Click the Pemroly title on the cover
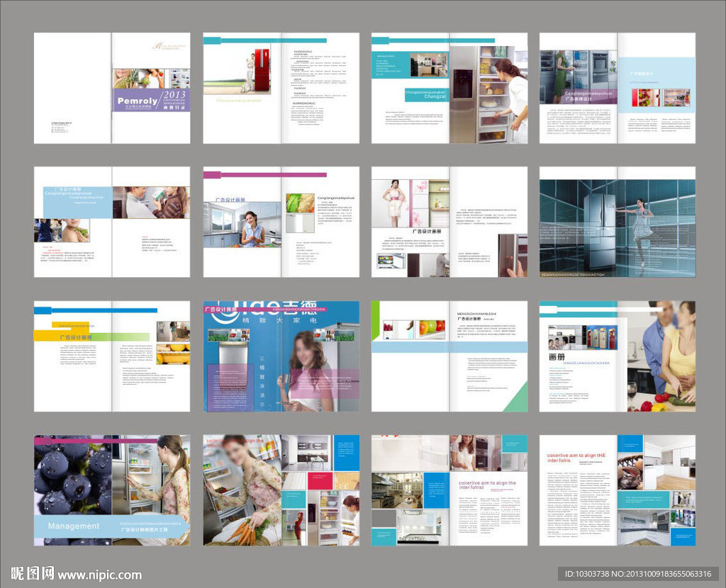Screen dimensions: 726x588 (x=137, y=101)
